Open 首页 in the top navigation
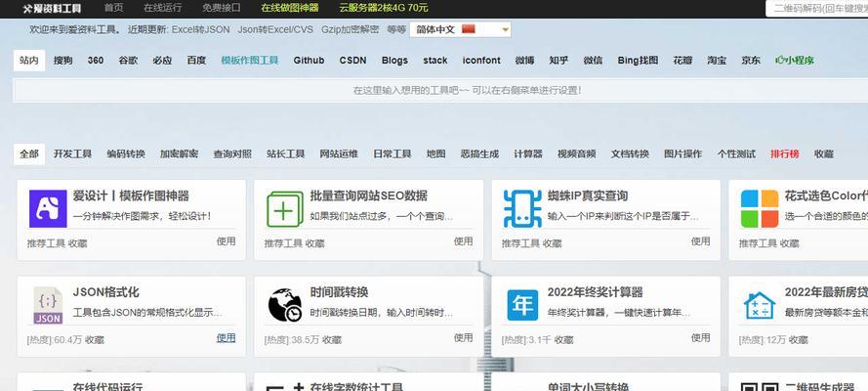868x391 pixels. coord(113,8)
